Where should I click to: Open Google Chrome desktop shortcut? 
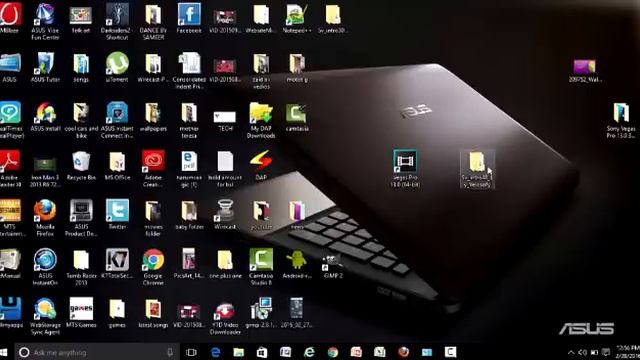coord(153,267)
